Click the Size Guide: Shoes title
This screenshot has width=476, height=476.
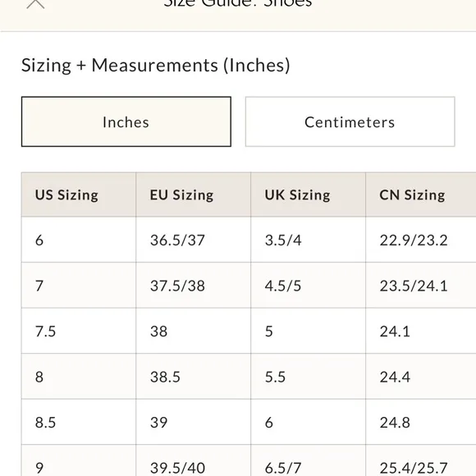click(238, 3)
